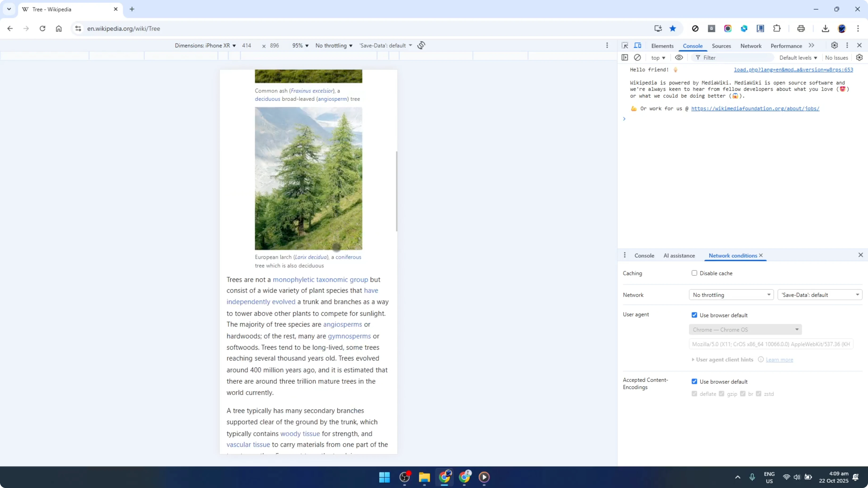The height and width of the screenshot is (488, 868).
Task: Create a live expression with the eye icon
Action: coord(679,58)
